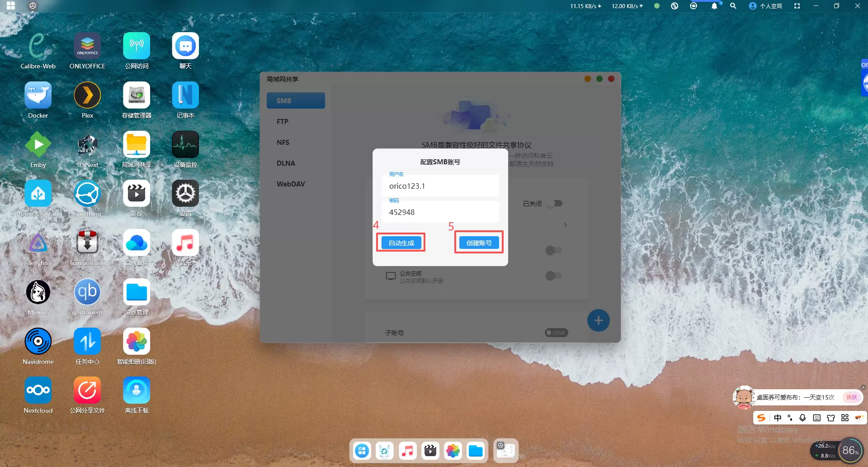Click the 创建账号 button
This screenshot has height=467, width=868.
pyautogui.click(x=479, y=243)
